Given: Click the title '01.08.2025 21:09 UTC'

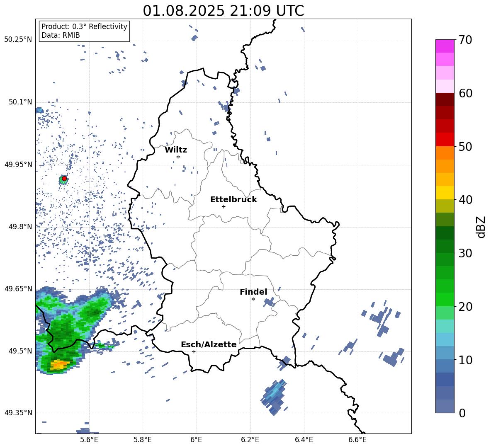Looking at the screenshot, I should point(223,11).
